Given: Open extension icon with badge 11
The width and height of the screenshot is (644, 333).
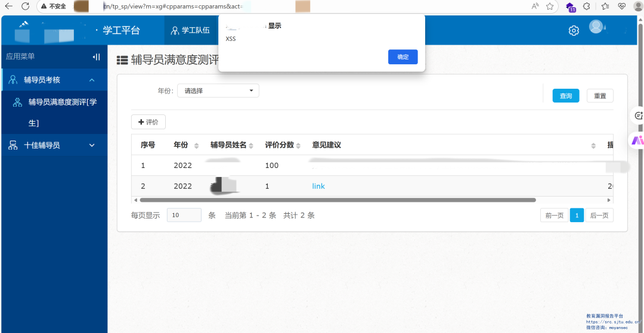Looking at the screenshot, I should 570,7.
